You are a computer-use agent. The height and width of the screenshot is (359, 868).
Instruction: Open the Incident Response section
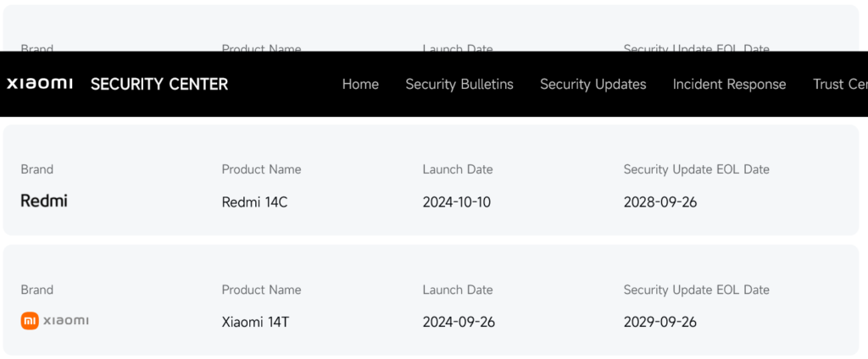click(729, 84)
